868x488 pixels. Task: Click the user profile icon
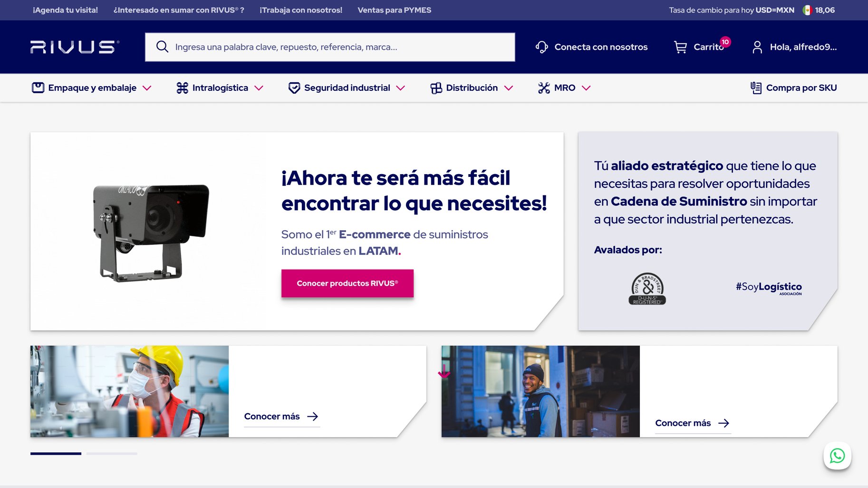point(757,47)
